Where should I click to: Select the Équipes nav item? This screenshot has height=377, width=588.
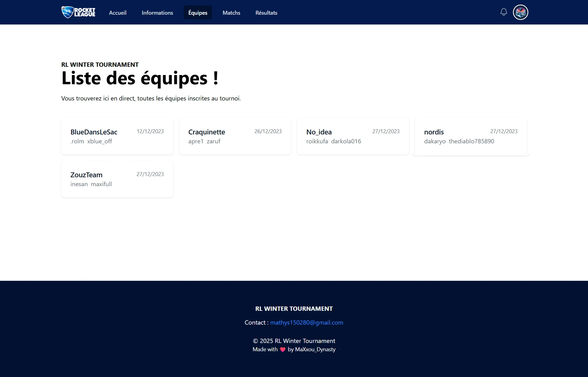198,13
